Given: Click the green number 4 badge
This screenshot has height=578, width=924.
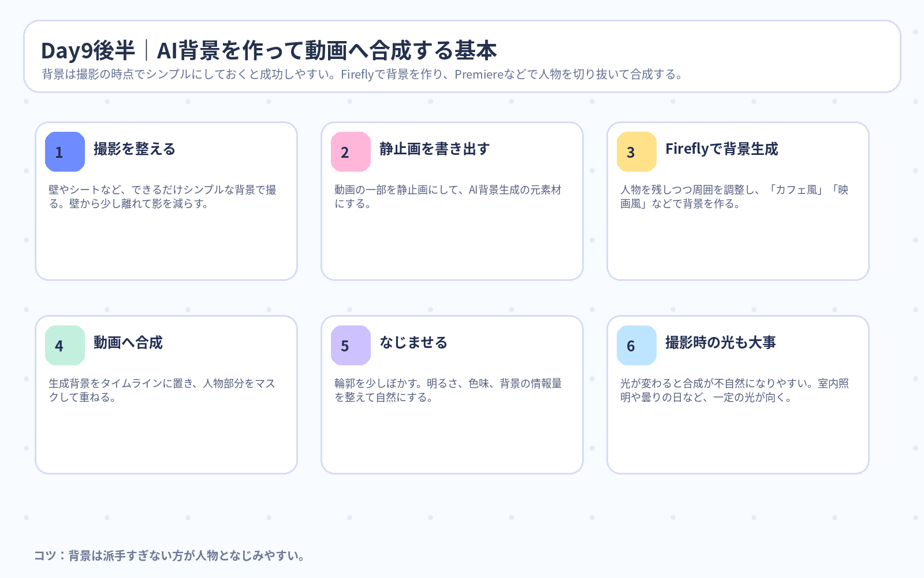Looking at the screenshot, I should pos(65,345).
